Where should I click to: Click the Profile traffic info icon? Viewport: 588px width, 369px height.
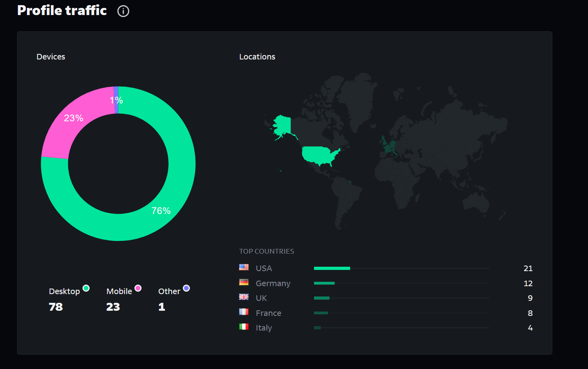click(x=123, y=11)
